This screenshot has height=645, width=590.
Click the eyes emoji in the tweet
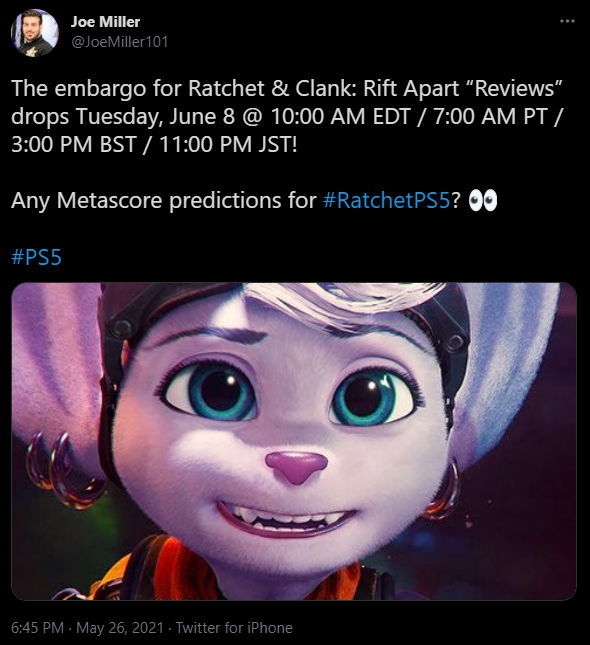[483, 201]
